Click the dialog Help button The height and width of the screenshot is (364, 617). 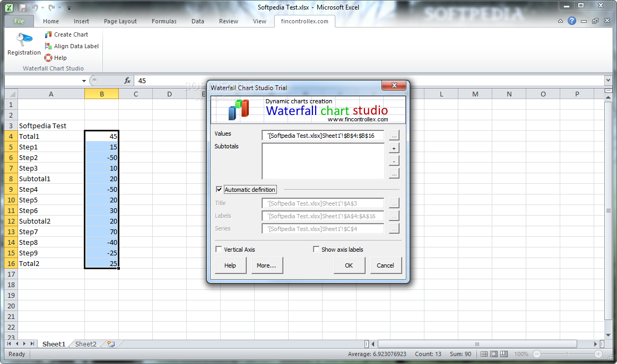coord(230,265)
